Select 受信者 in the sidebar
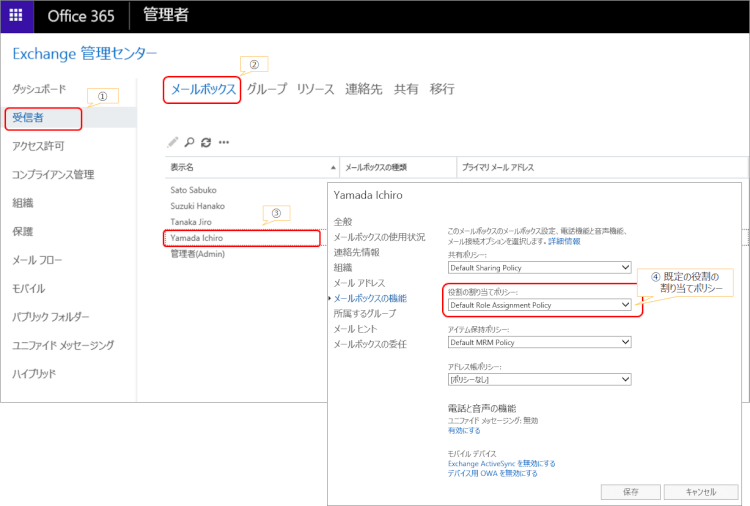The height and width of the screenshot is (506, 750). (28, 118)
